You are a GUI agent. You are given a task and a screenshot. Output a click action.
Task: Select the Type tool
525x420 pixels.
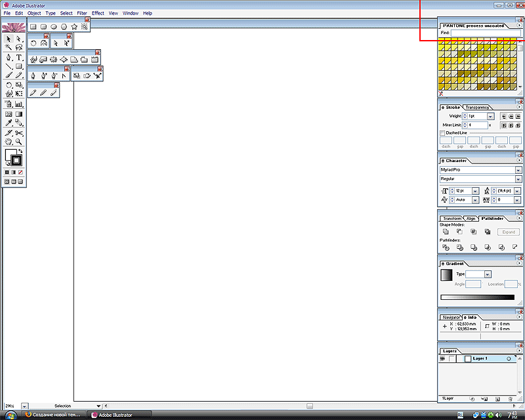pyautogui.click(x=19, y=58)
